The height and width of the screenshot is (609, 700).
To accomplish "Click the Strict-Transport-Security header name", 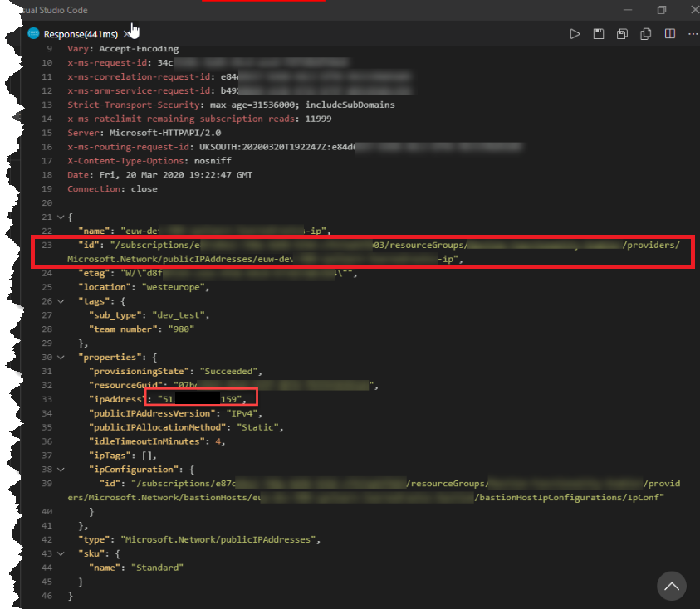I will tap(133, 105).
